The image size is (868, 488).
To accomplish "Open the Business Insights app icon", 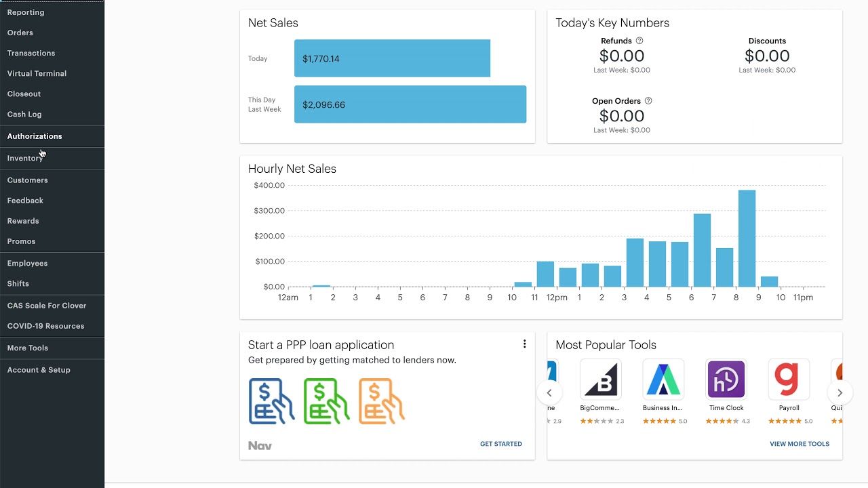I will pos(663,380).
